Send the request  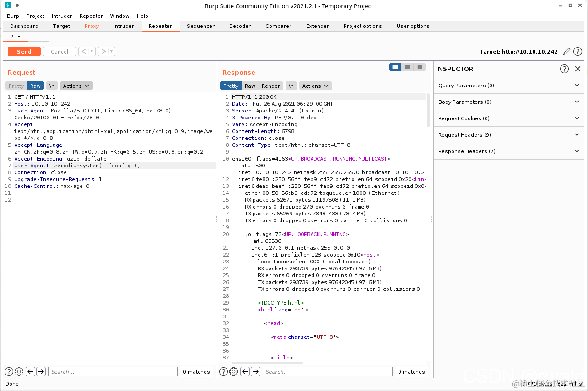click(24, 52)
